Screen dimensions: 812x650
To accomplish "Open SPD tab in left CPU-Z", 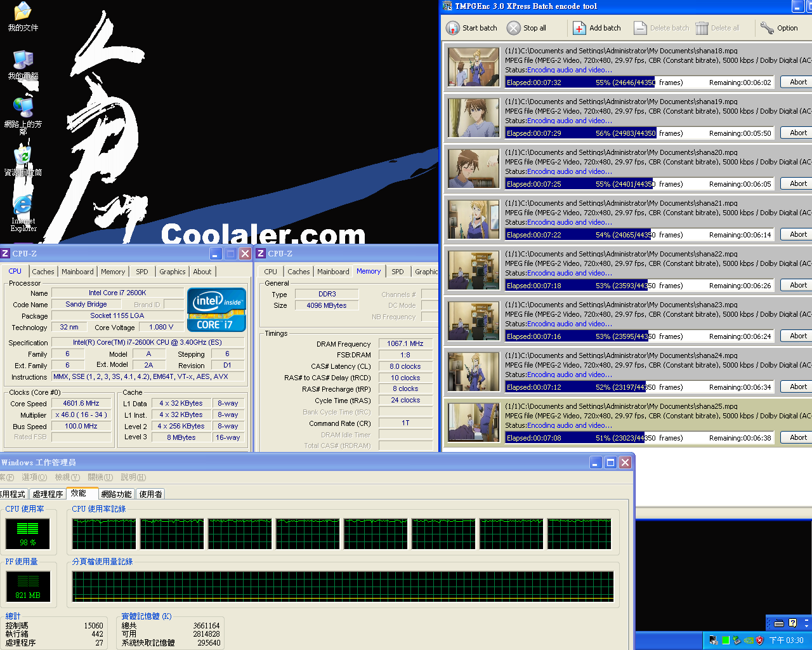I will [x=142, y=272].
